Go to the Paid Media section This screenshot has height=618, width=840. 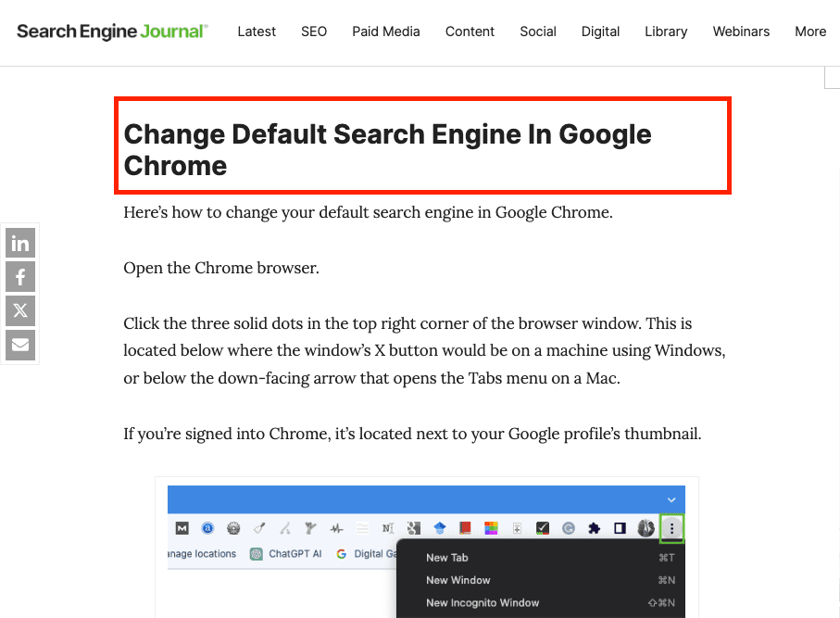(385, 32)
